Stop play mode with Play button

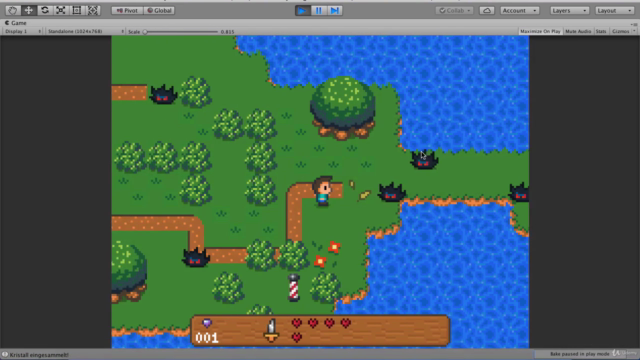pos(302,11)
